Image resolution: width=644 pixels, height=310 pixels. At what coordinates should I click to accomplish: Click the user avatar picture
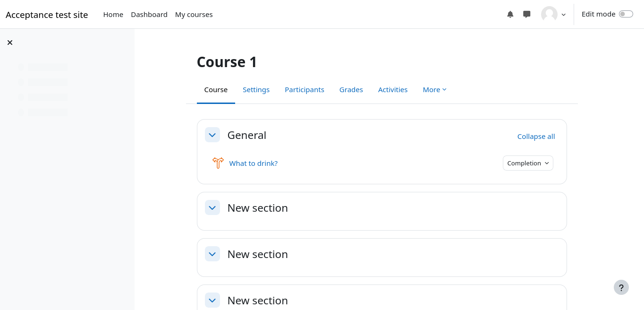549,14
